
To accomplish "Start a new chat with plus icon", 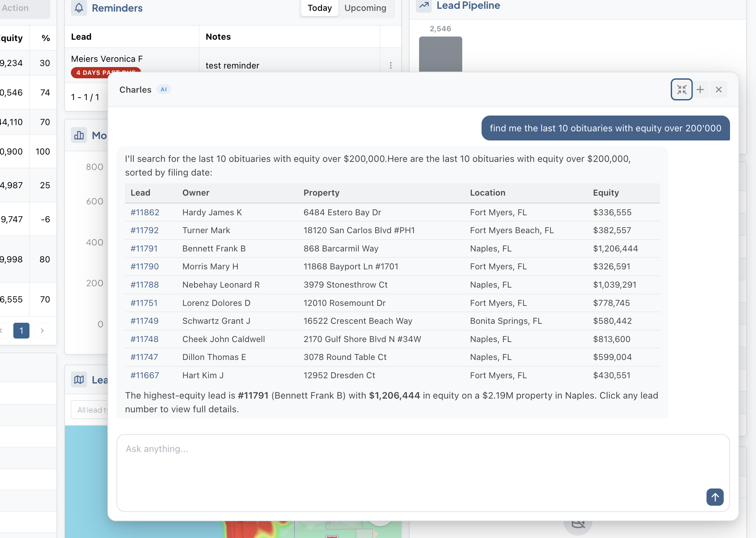I will [700, 90].
